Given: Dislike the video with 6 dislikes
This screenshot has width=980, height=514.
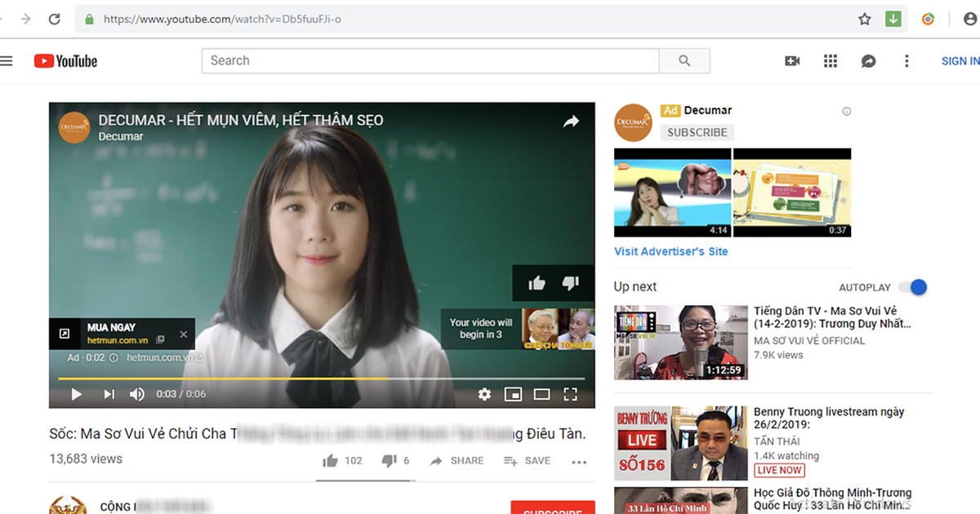Looking at the screenshot, I should coord(396,461).
